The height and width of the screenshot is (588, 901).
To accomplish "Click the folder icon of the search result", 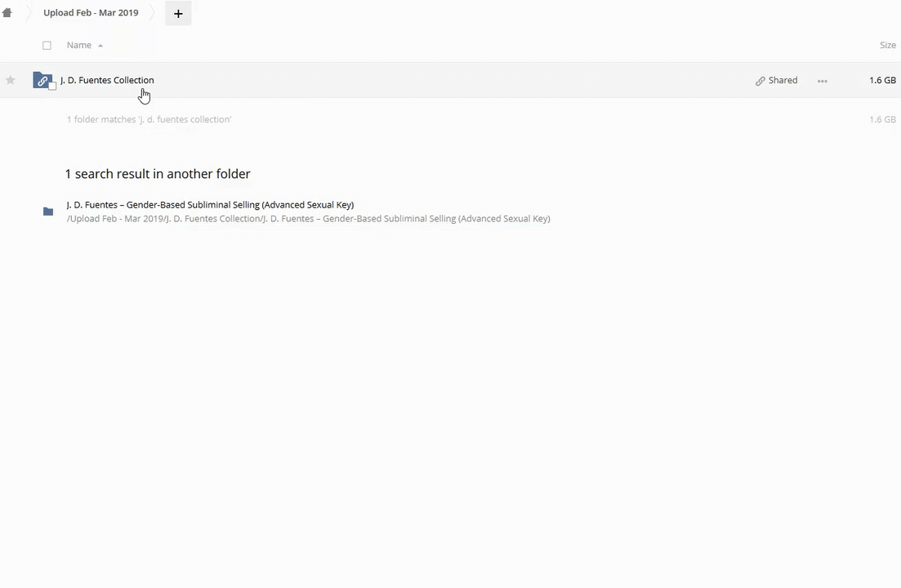I will [48, 212].
